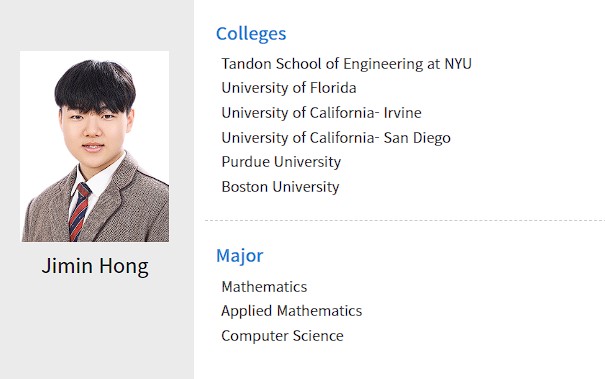Open the Boston University entry
This screenshot has height=379, width=605.
[x=281, y=187]
